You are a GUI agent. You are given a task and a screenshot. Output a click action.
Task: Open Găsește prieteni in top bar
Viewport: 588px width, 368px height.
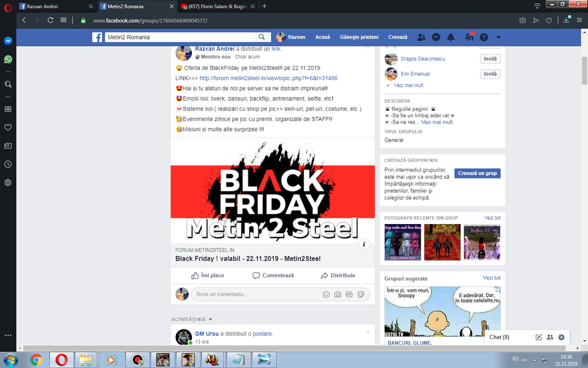point(359,37)
